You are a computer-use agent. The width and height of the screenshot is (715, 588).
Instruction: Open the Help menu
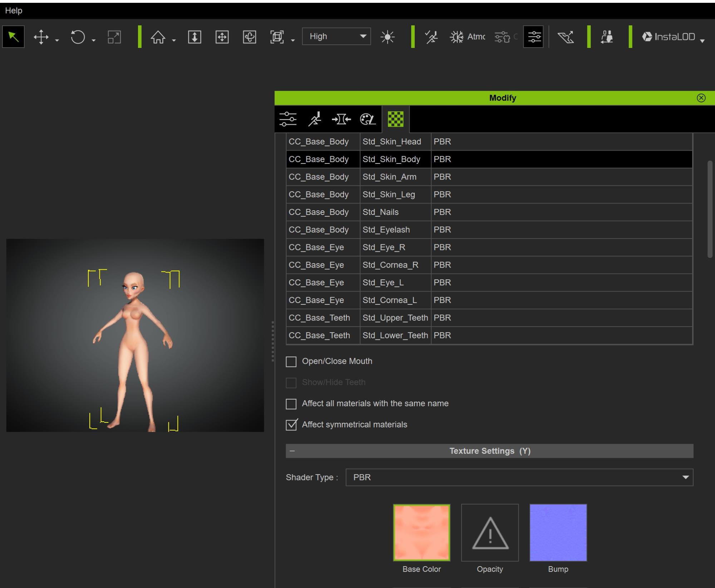[x=14, y=11]
